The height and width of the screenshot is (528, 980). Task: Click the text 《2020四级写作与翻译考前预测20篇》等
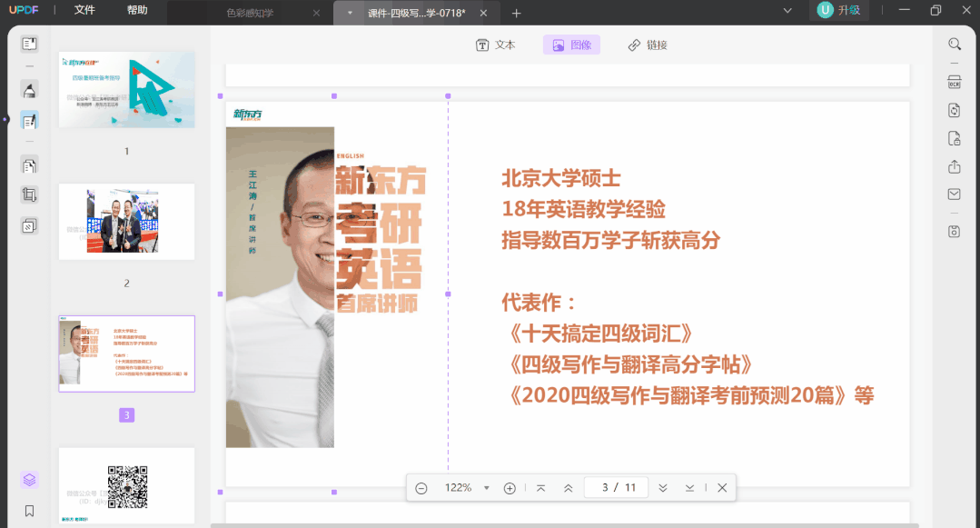coord(692,395)
